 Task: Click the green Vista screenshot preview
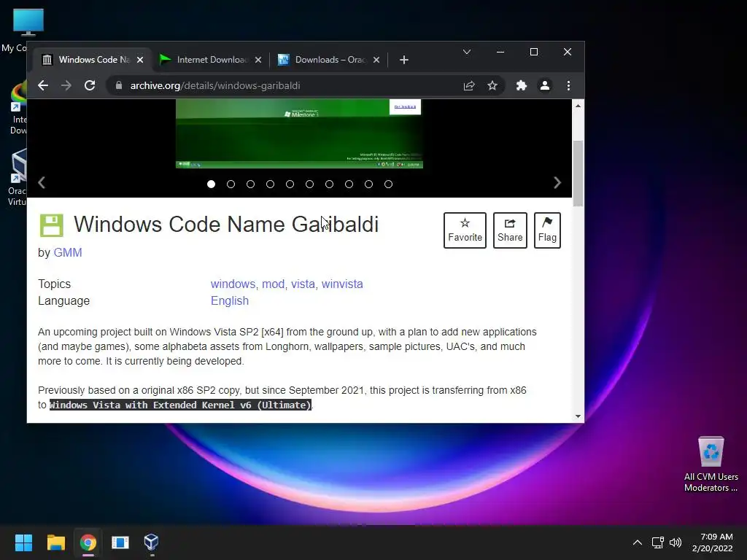(x=299, y=134)
